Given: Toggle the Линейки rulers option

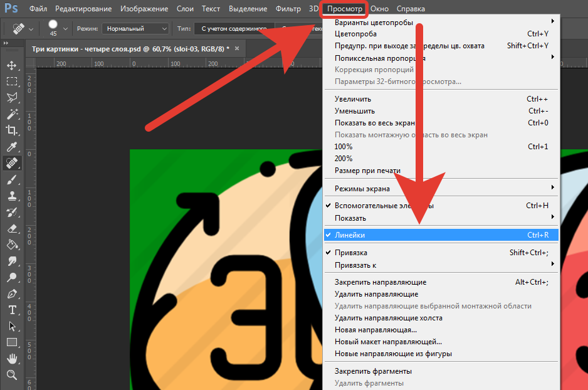Looking at the screenshot, I should [x=441, y=235].
